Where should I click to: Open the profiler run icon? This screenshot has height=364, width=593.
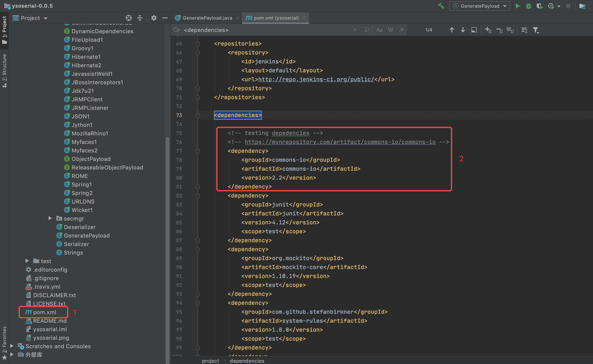(551, 6)
